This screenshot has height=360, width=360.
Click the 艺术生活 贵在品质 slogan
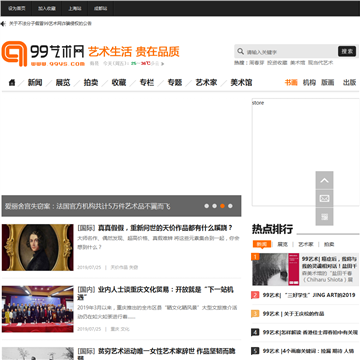pyautogui.click(x=134, y=52)
